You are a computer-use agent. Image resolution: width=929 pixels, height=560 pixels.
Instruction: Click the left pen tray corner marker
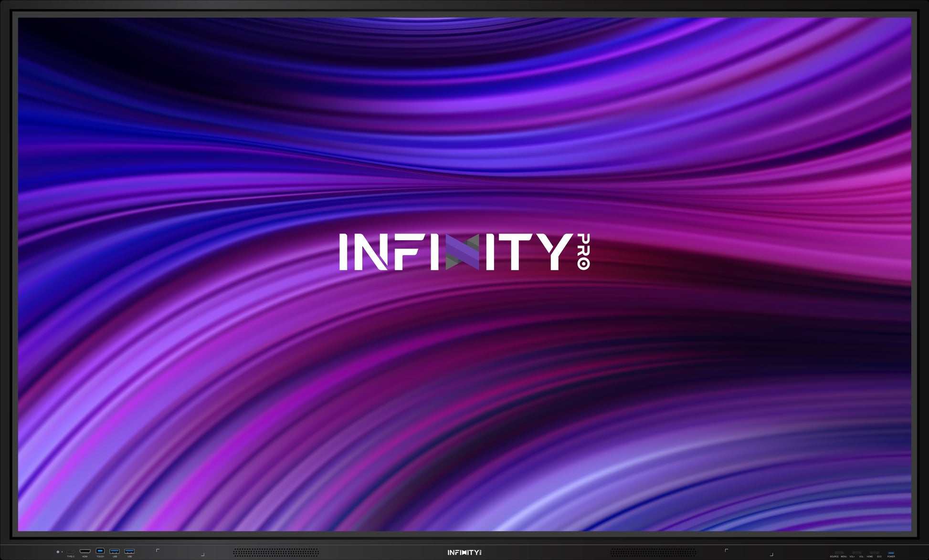(158, 550)
